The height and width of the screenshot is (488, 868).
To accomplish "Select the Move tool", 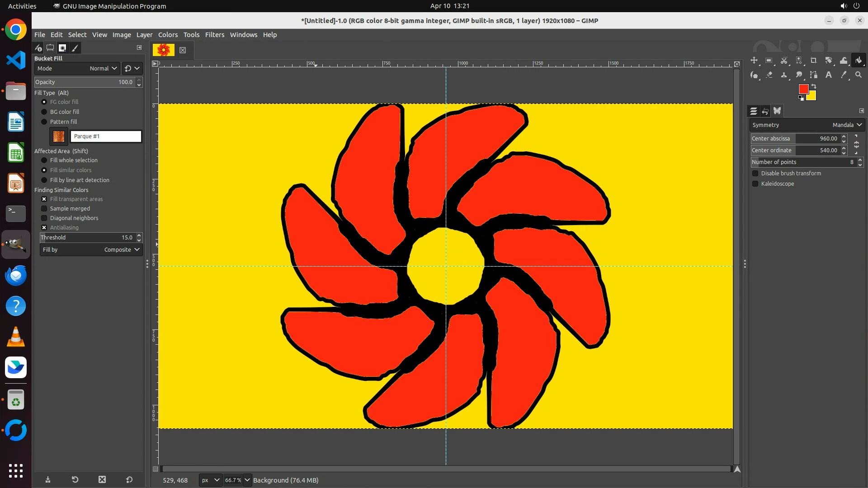I will point(754,61).
